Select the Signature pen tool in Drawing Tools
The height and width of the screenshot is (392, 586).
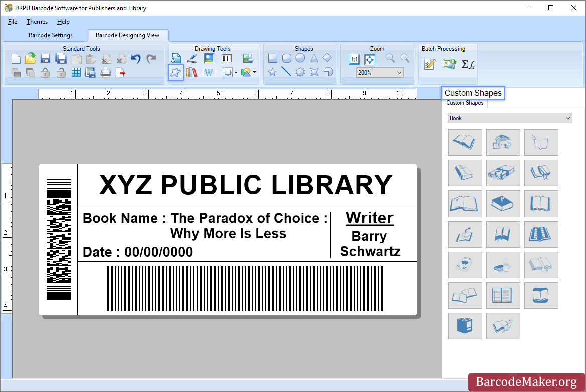pyautogui.click(x=192, y=58)
